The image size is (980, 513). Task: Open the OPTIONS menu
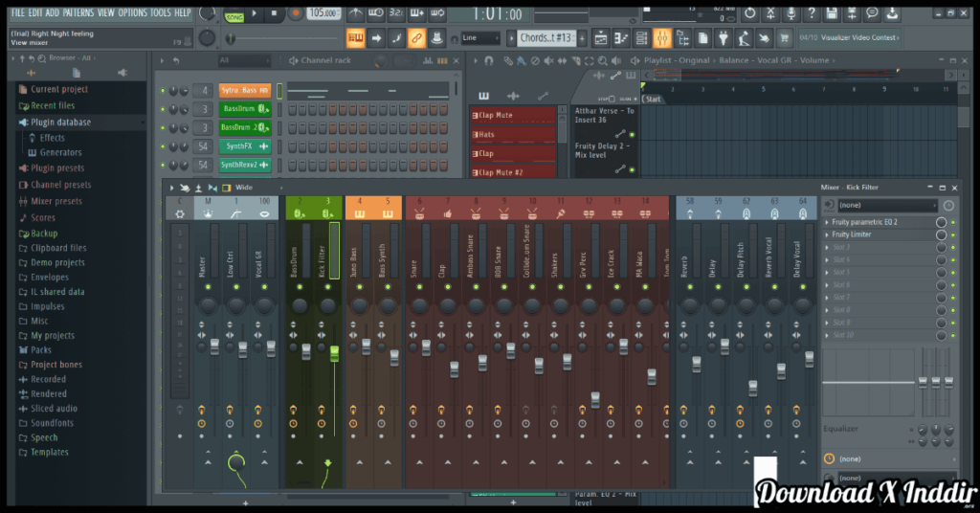pyautogui.click(x=132, y=12)
